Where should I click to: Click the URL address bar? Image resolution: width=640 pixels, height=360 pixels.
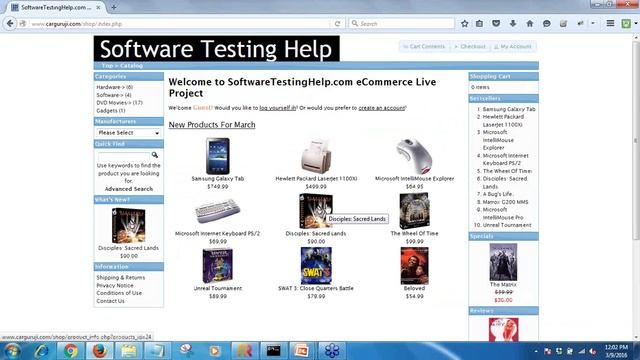180,24
